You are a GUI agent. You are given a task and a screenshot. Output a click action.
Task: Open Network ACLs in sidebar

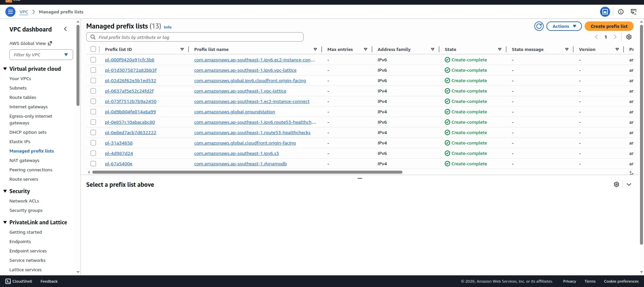click(x=24, y=201)
